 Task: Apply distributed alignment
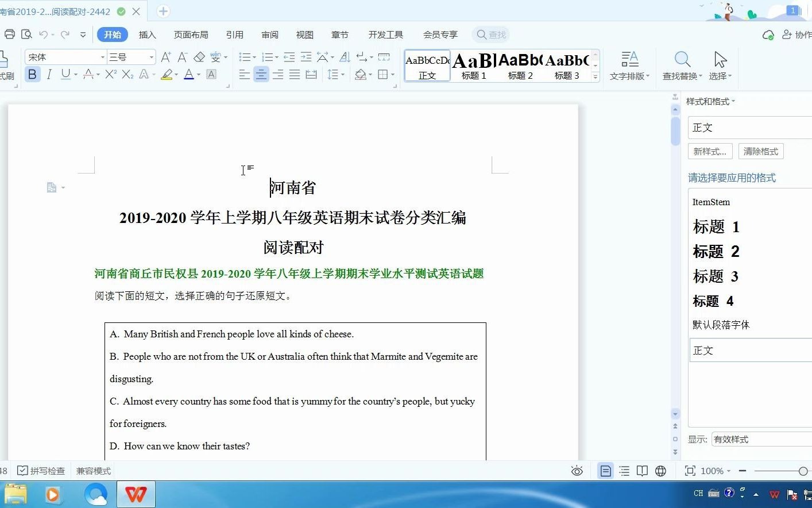tap(311, 74)
